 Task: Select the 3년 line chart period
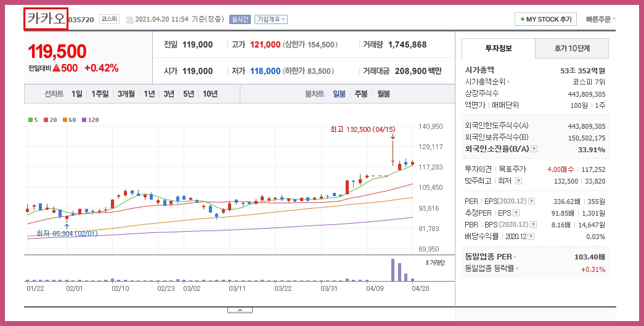tap(169, 94)
